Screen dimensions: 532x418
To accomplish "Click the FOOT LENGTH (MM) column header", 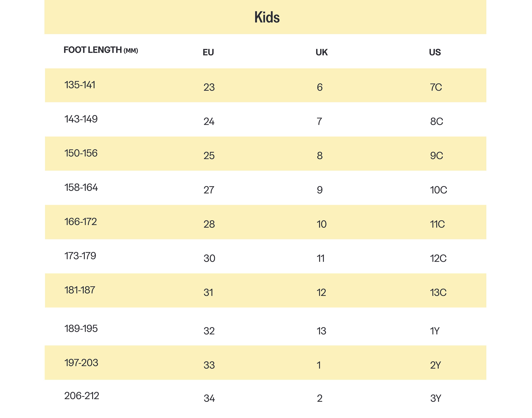I will pyautogui.click(x=101, y=50).
